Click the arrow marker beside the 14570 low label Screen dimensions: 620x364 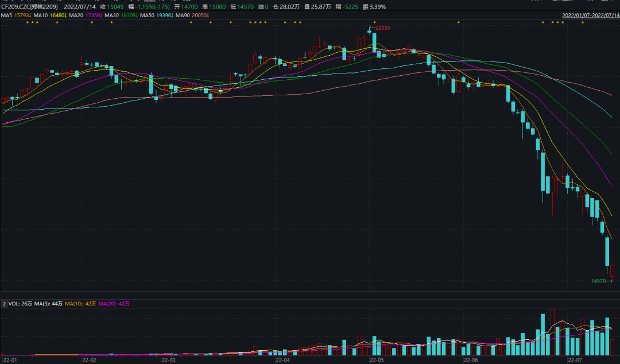(610, 281)
